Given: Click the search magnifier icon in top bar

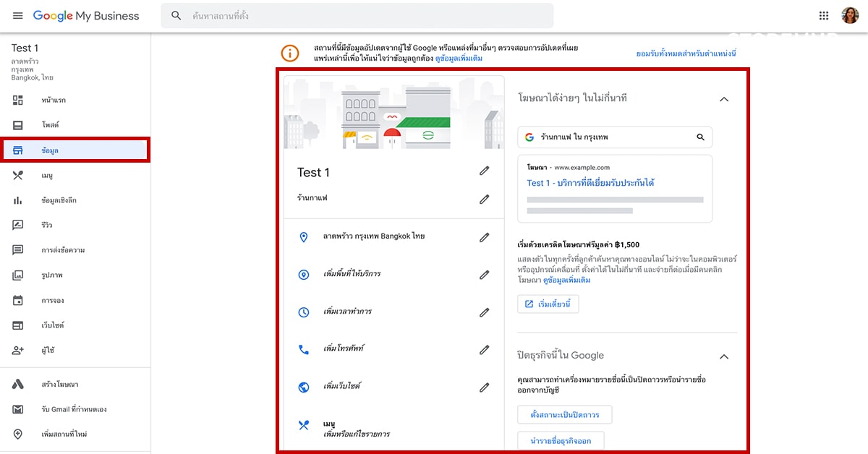Looking at the screenshot, I should (176, 15).
